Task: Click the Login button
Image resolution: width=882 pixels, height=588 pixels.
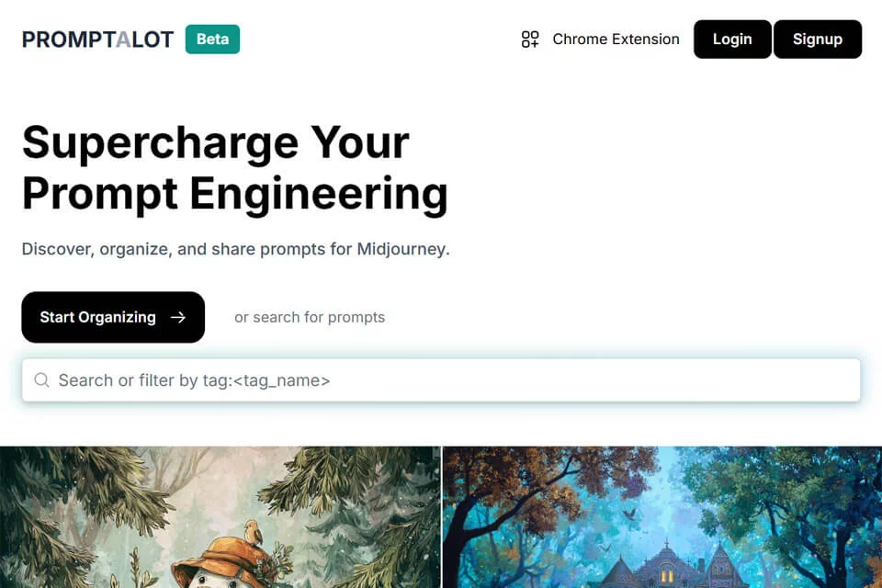Action: point(732,40)
